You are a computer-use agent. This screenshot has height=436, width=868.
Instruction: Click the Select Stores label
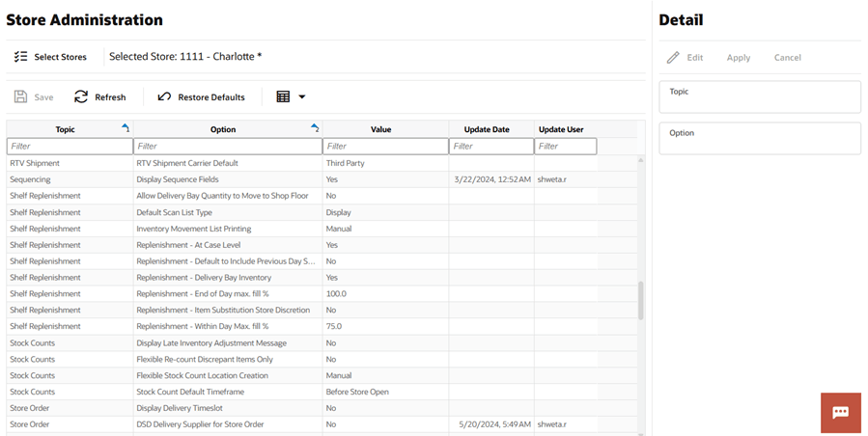[60, 57]
